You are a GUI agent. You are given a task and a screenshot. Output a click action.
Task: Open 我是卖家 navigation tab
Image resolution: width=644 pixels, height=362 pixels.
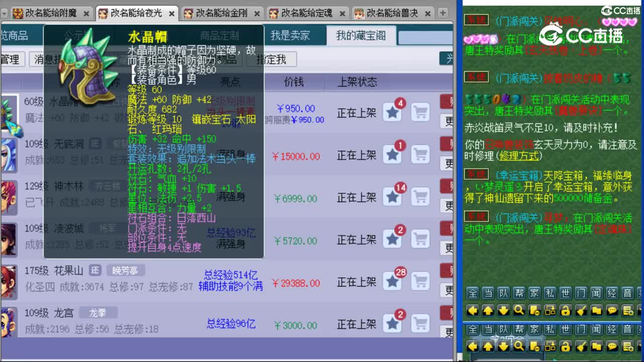click(x=290, y=36)
